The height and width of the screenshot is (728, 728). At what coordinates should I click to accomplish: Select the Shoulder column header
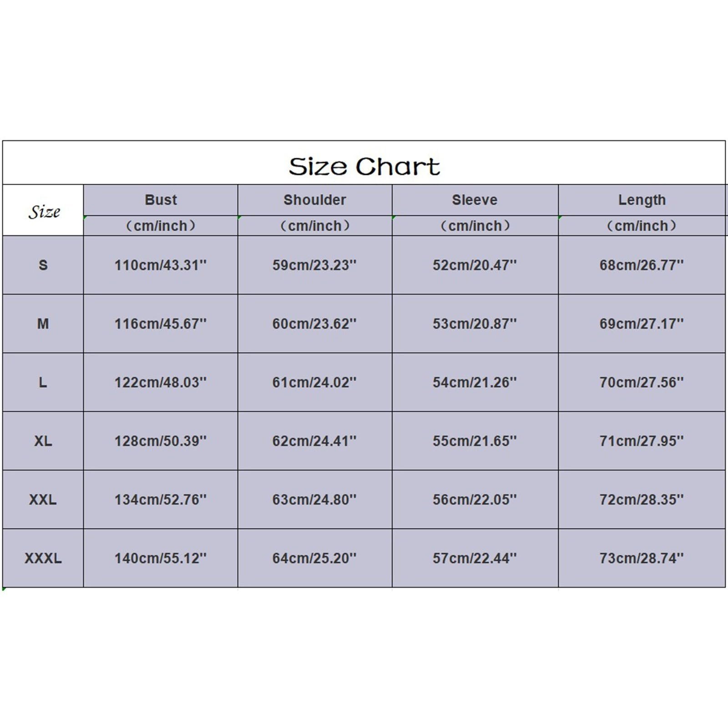coord(314,200)
